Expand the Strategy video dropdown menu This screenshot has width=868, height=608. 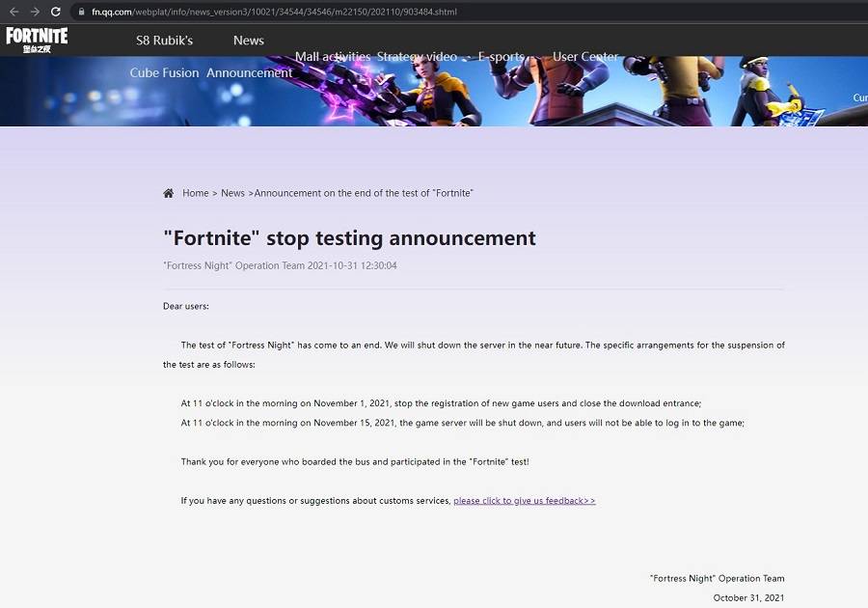pyautogui.click(x=418, y=56)
